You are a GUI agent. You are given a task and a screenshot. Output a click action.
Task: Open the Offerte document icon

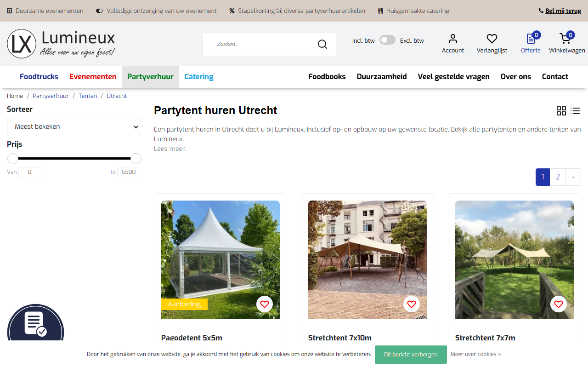click(x=531, y=39)
